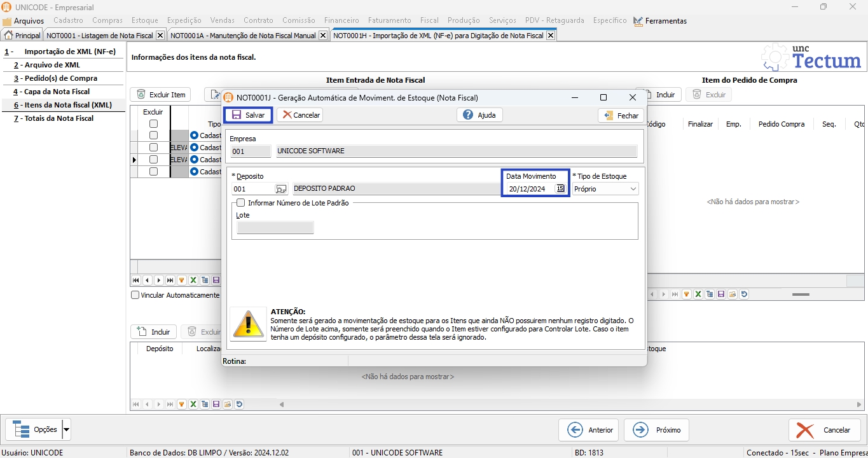
Task: Enable Informar Número de Lote Padrão
Action: [240, 203]
